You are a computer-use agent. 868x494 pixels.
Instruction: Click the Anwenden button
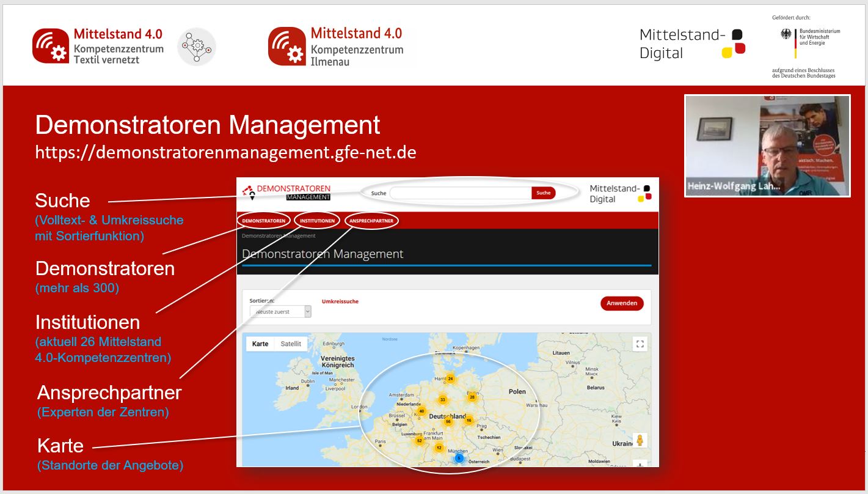coord(621,303)
